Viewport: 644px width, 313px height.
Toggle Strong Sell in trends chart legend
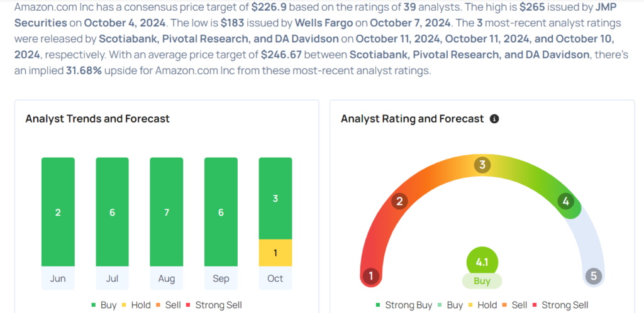213,305
